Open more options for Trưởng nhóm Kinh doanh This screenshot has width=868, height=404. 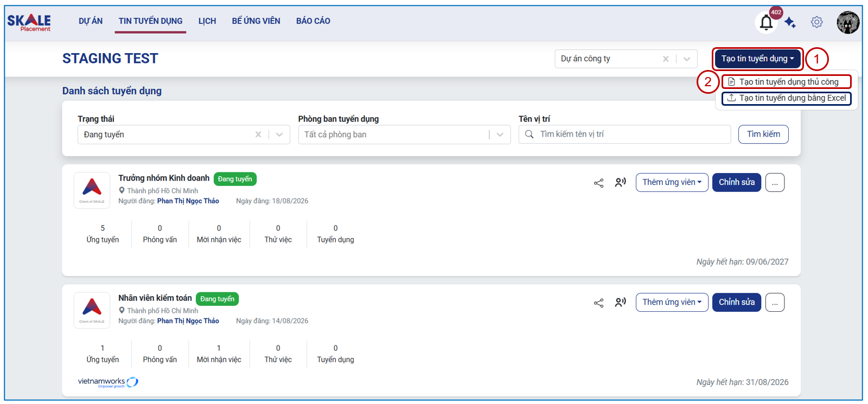[x=775, y=183]
